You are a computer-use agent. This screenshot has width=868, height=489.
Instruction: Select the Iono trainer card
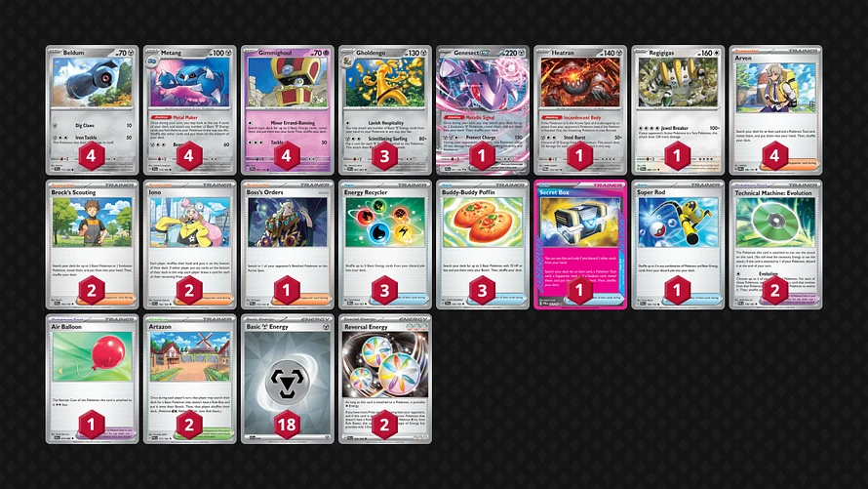click(x=190, y=244)
